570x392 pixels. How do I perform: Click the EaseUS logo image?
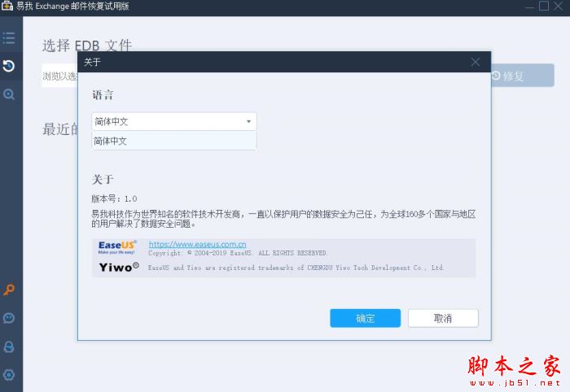(x=118, y=247)
